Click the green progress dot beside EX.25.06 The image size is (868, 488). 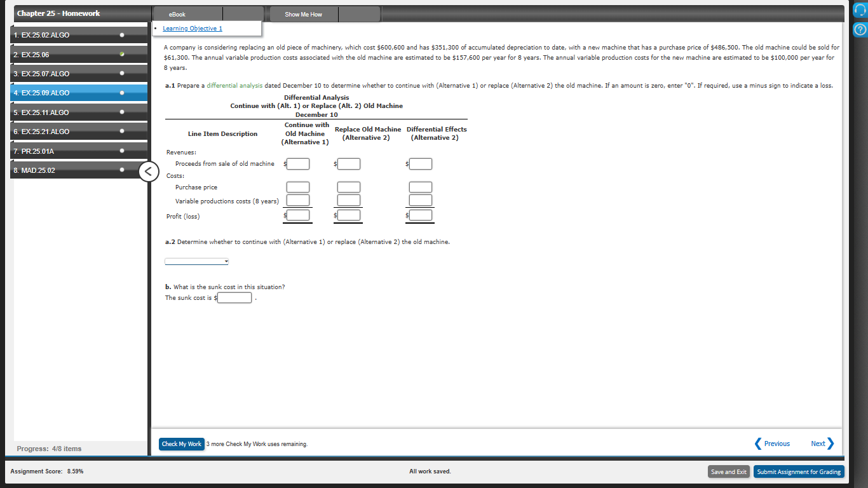[x=121, y=55]
